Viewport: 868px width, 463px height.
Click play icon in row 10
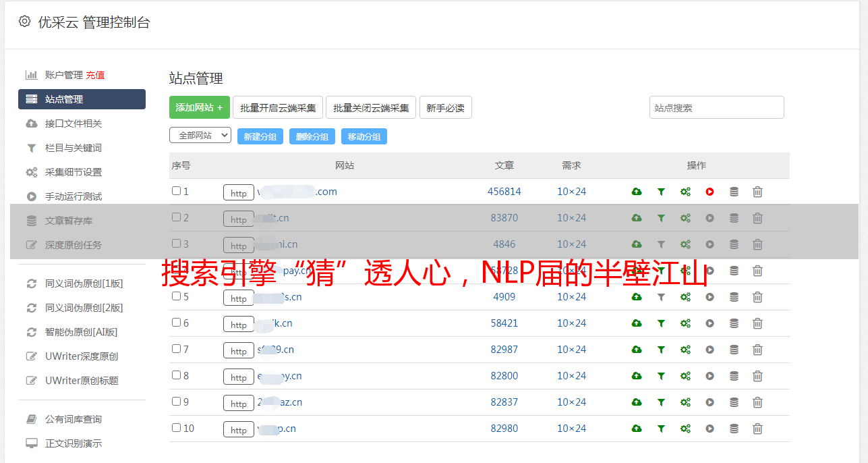(x=710, y=429)
